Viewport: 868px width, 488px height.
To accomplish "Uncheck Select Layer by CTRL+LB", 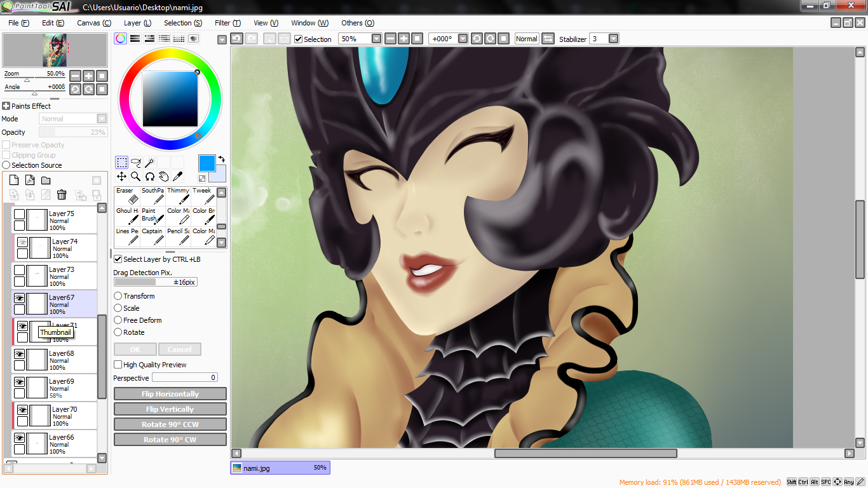I will (118, 259).
